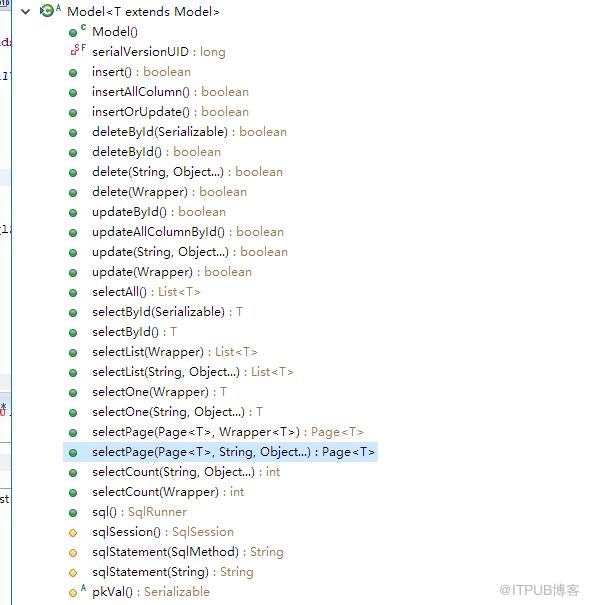This screenshot has height=605, width=589.
Task: Select selectCount(String, Object...) : int
Action: click(186, 472)
